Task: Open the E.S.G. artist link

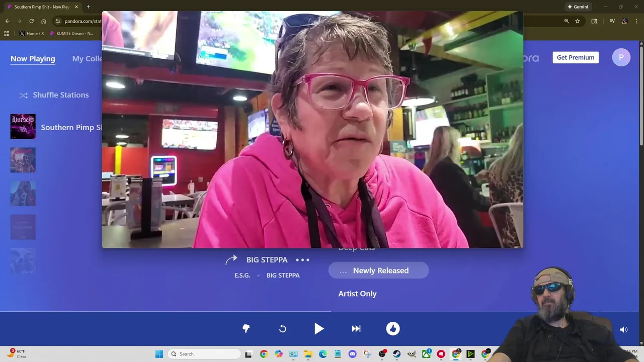Action: (x=242, y=276)
